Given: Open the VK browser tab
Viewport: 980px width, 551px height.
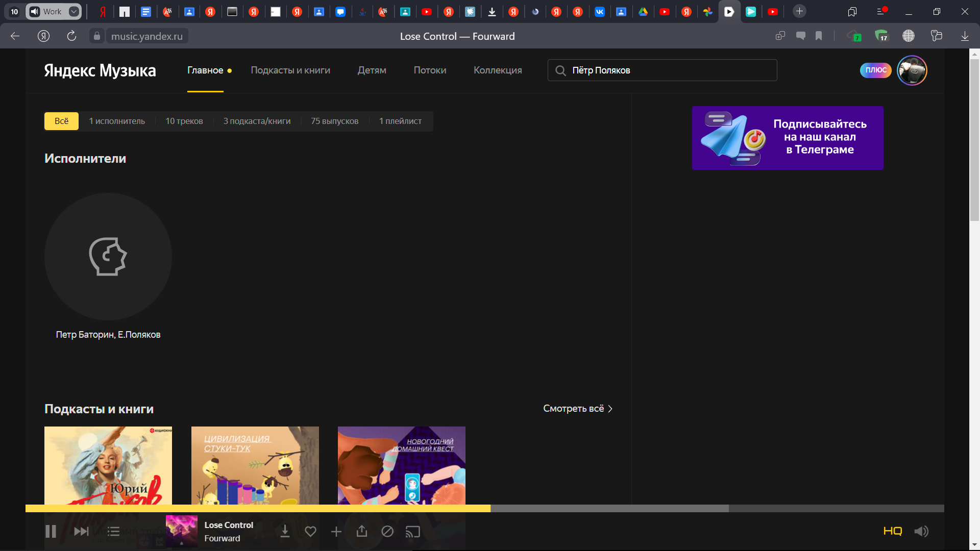Looking at the screenshot, I should tap(600, 11).
